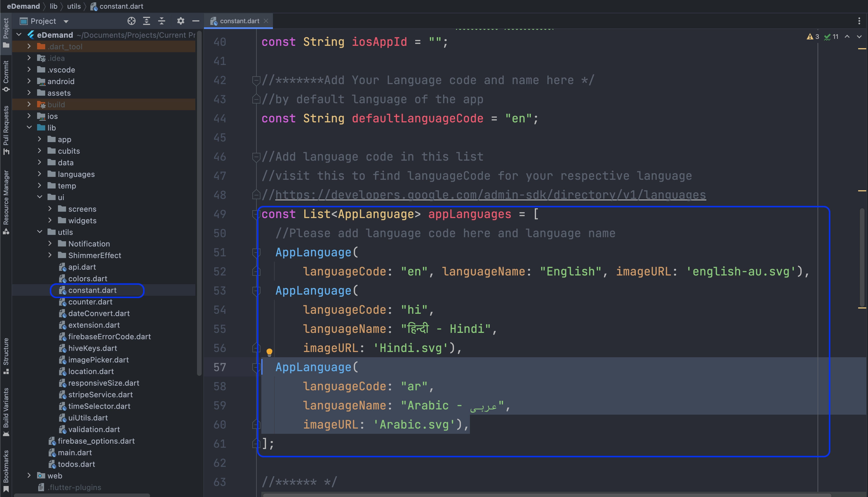Click the Project panel horizontal scrollbar
The width and height of the screenshot is (868, 497).
(82, 495)
